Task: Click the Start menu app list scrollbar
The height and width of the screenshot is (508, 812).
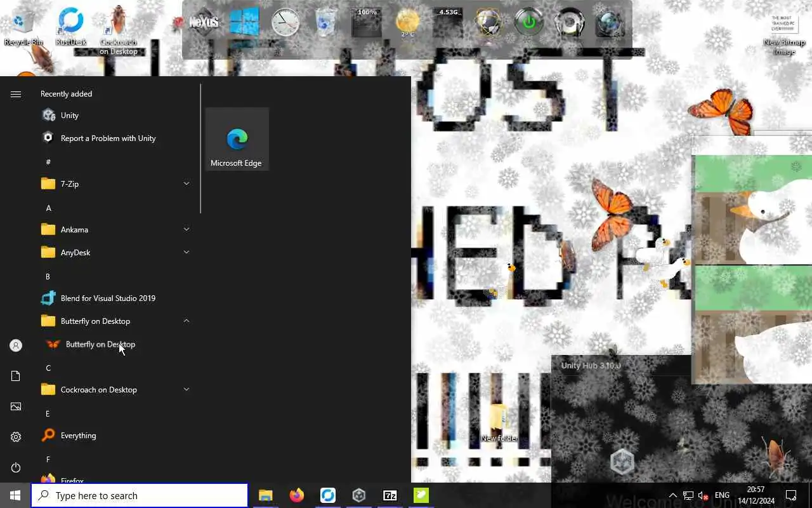Action: tap(200, 149)
